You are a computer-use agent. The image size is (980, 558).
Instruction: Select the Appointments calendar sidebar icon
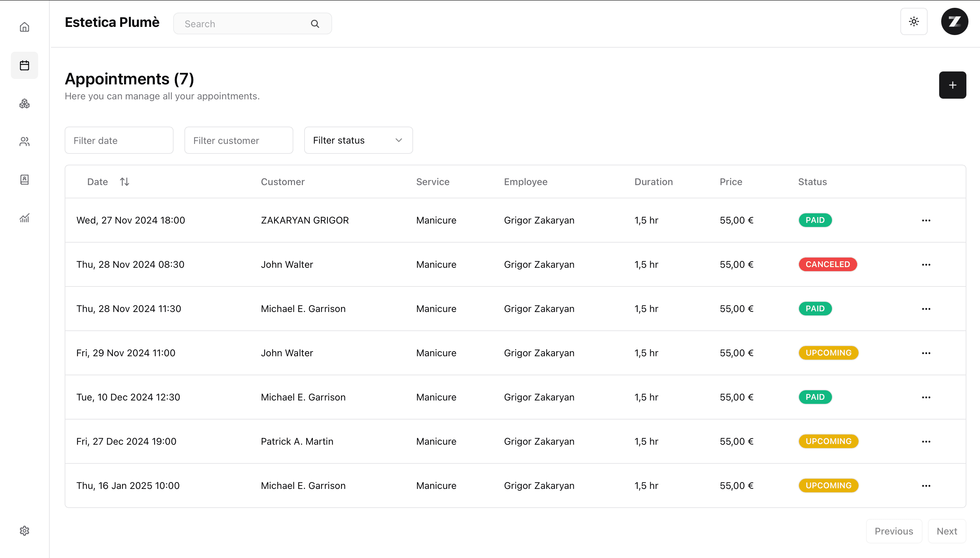pyautogui.click(x=24, y=66)
